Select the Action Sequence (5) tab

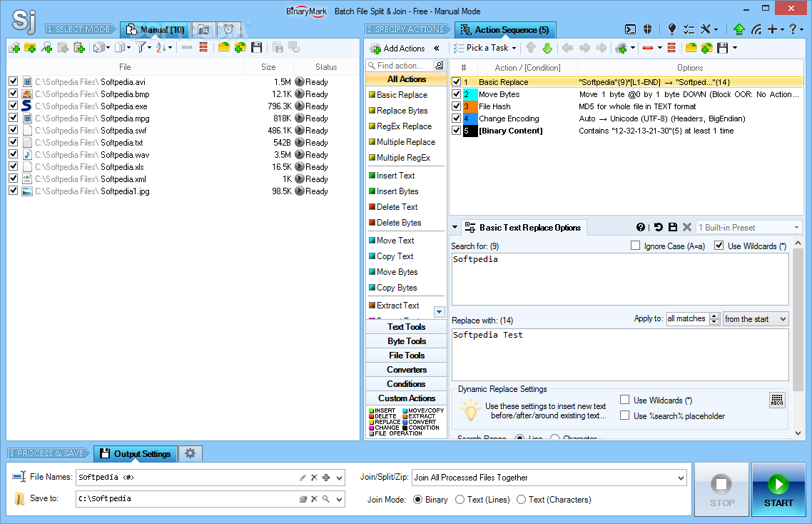coord(505,30)
